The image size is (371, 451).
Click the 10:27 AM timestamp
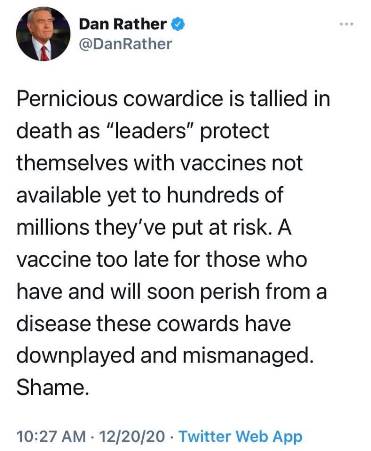[x=51, y=436]
